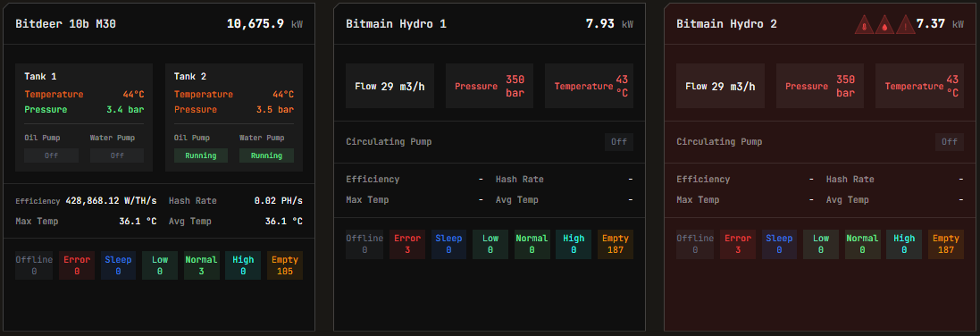Select the High chip on Bitmain Hydro 2
Viewport: 980px width, 336px height.
pyautogui.click(x=904, y=244)
